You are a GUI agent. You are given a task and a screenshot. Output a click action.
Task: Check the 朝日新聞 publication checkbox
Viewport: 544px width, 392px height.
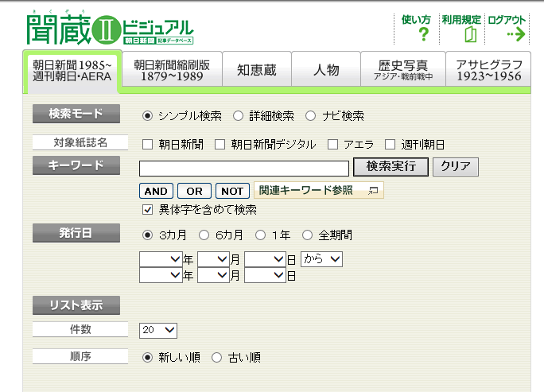(147, 144)
